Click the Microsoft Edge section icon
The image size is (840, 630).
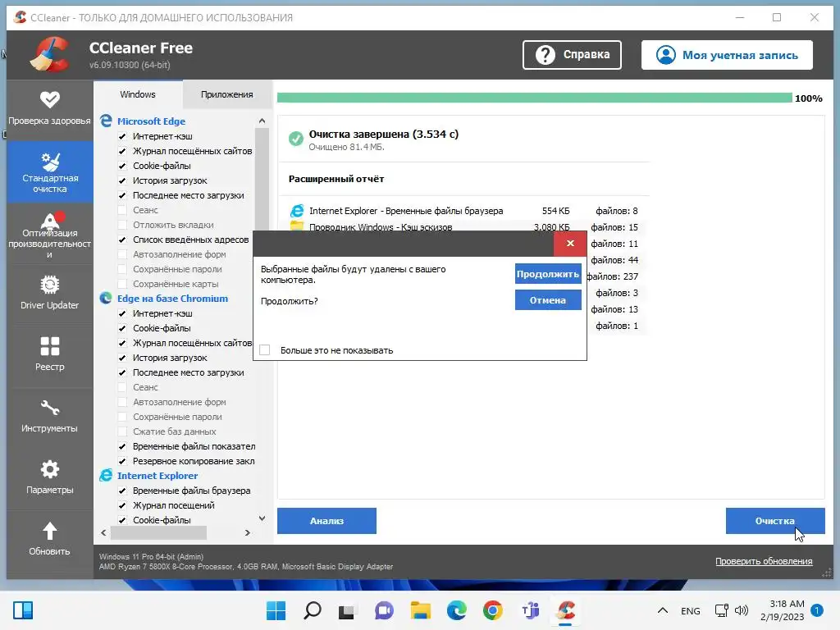coord(106,121)
